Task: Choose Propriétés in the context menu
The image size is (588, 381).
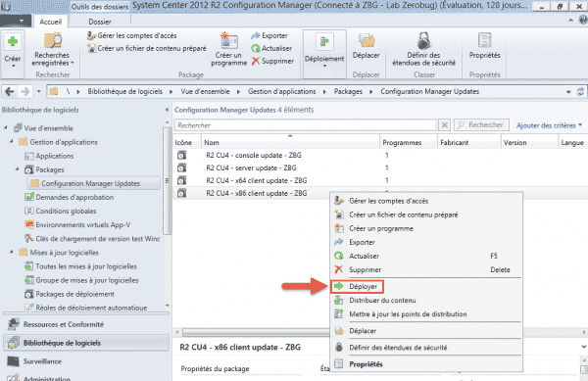Action: (x=426, y=363)
